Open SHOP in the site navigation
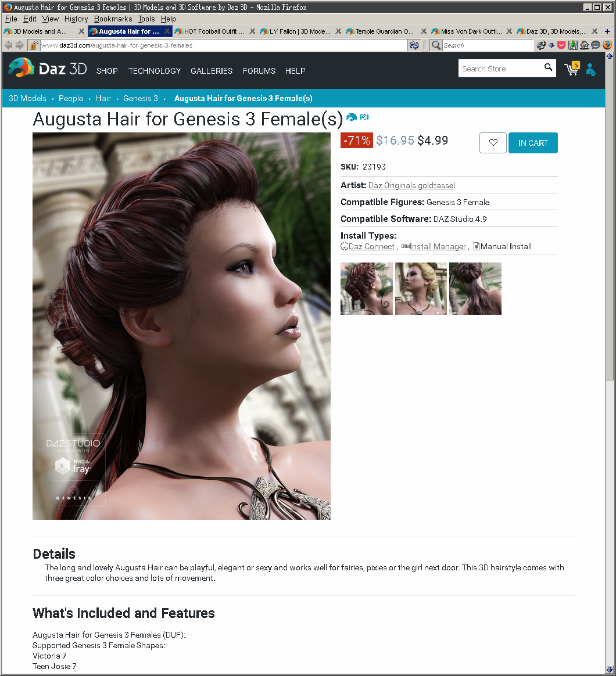The image size is (616, 676). tap(107, 71)
